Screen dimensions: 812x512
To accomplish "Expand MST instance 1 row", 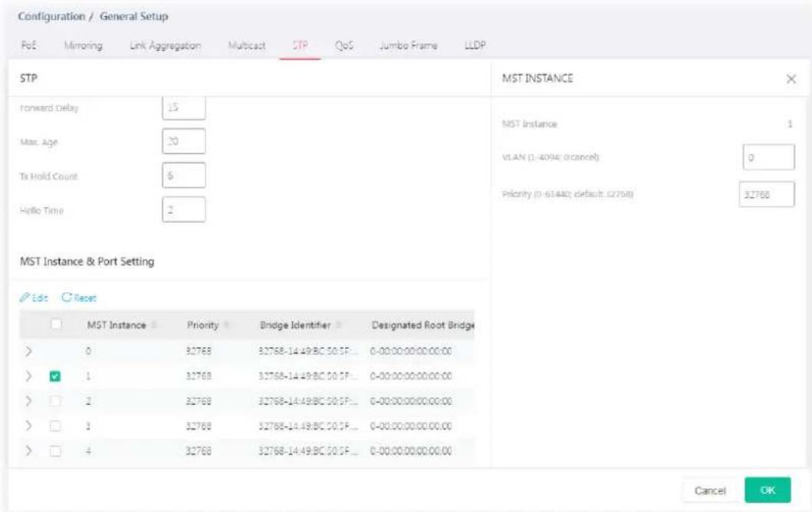I will (28, 376).
